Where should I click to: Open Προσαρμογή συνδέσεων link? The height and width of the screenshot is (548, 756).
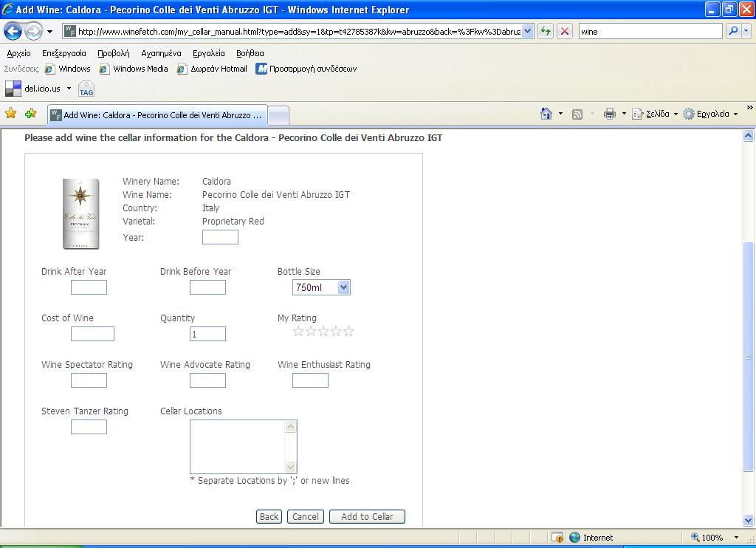pyautogui.click(x=306, y=69)
